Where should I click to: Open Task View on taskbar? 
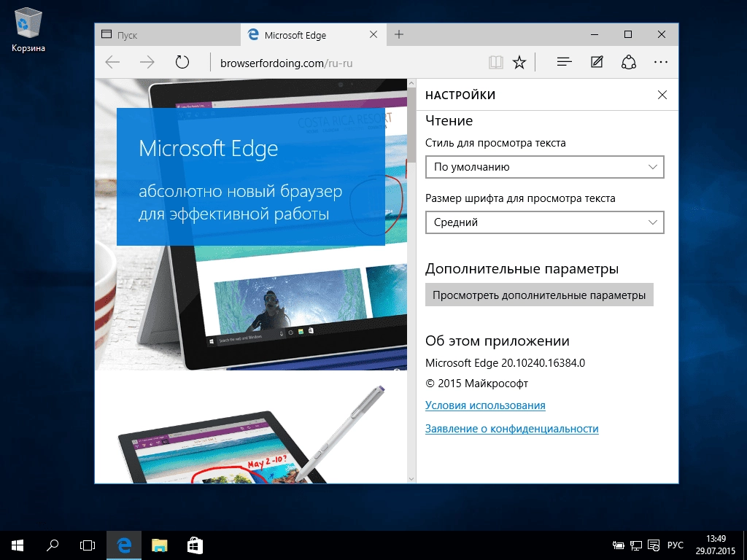click(88, 545)
